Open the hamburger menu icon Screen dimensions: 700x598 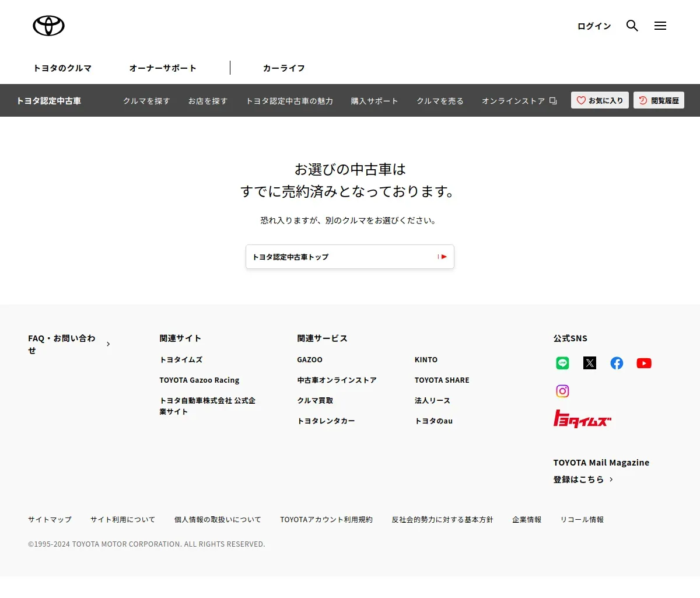660,26
